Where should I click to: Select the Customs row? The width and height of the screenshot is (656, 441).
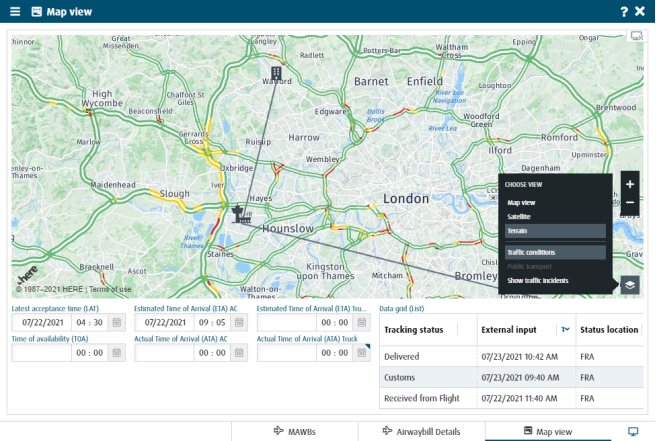[511, 377]
